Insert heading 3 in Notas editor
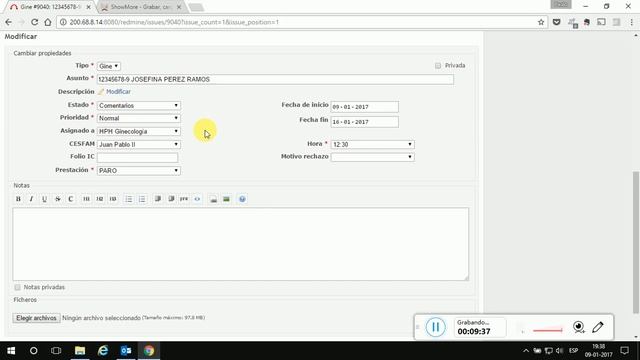 click(x=113, y=199)
